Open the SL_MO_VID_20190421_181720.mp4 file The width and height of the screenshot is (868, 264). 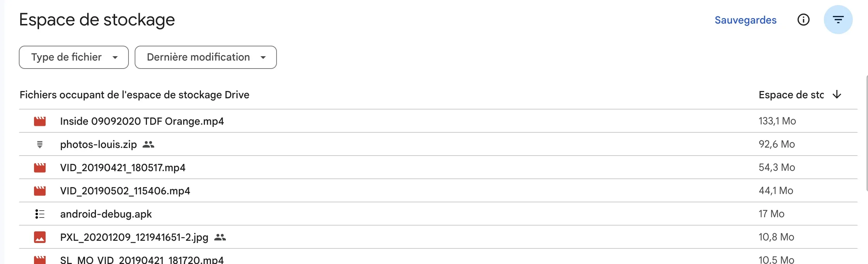tap(142, 260)
